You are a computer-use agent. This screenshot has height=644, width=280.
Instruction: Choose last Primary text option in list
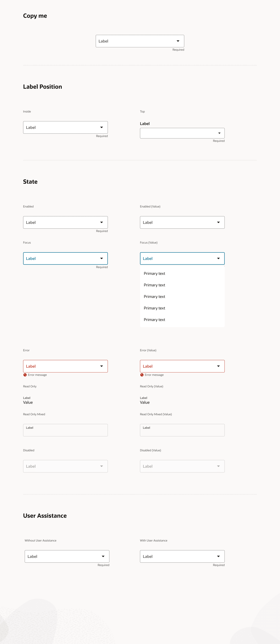155,320
